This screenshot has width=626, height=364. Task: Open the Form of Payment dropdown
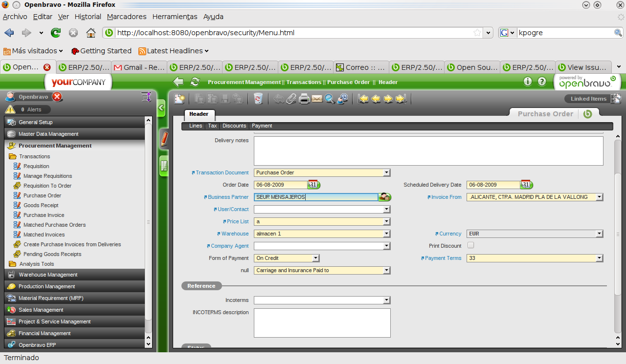315,258
